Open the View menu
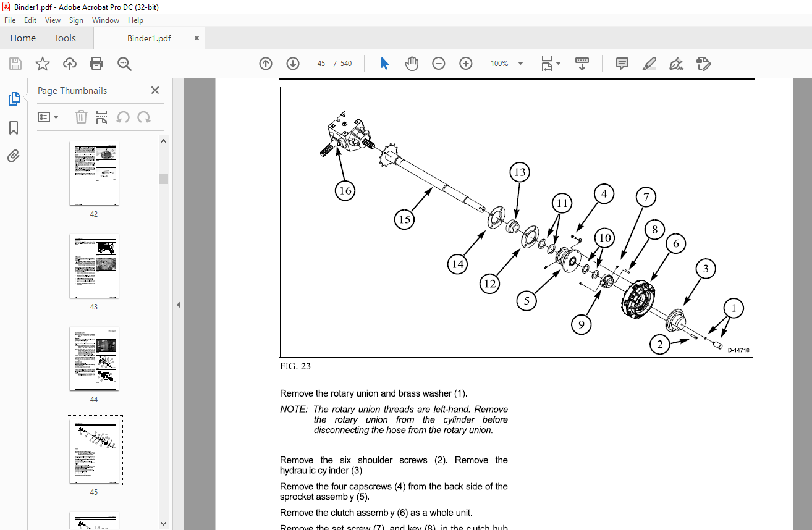 [53, 20]
